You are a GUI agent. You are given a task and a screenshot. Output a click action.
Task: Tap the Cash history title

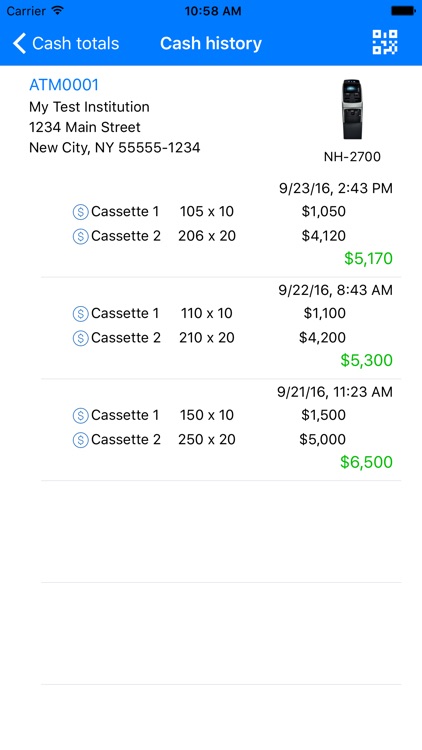point(211,43)
